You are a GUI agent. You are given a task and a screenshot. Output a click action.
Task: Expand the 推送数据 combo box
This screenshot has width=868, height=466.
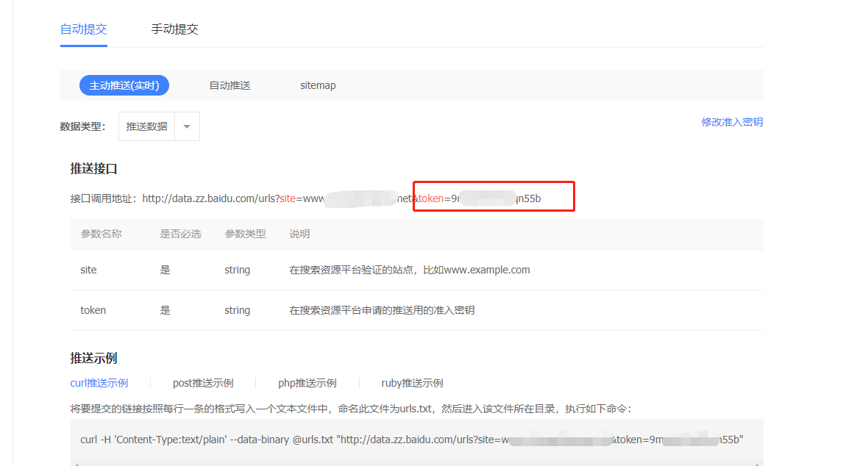point(147,126)
